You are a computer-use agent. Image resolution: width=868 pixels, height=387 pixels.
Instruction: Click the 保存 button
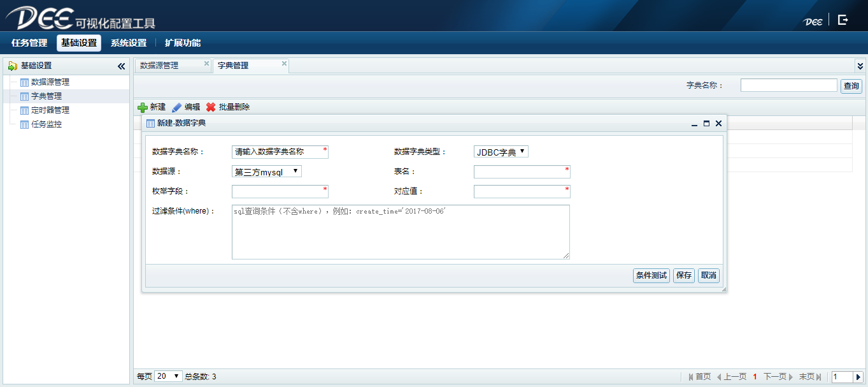pyautogui.click(x=684, y=275)
